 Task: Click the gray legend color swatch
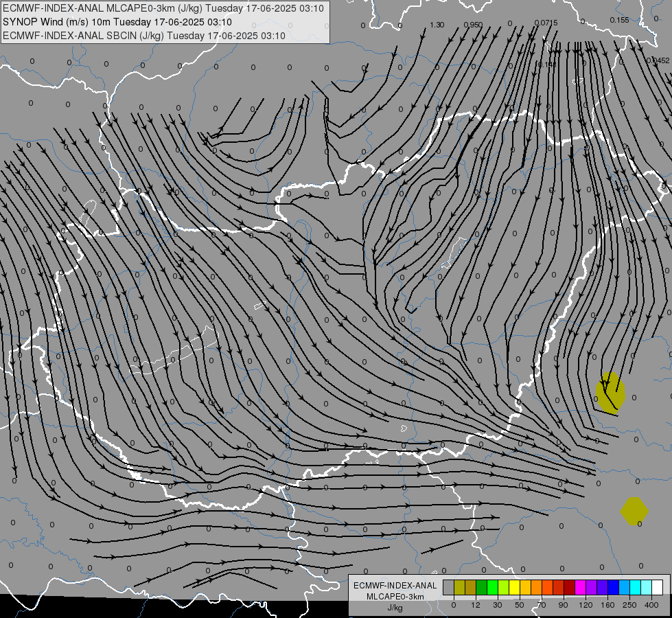(448, 587)
